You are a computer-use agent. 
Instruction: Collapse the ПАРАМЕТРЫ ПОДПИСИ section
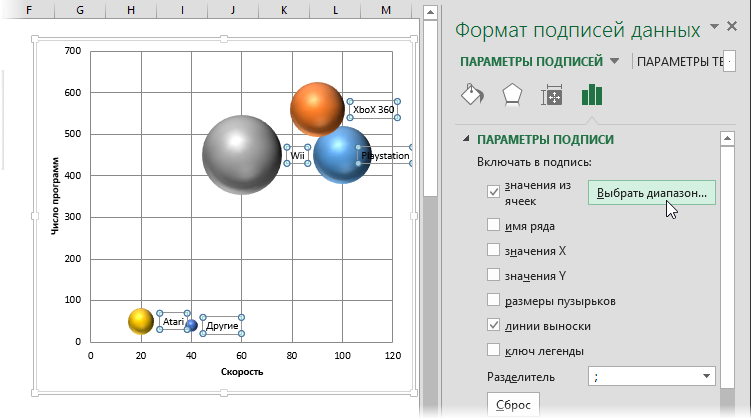466,139
